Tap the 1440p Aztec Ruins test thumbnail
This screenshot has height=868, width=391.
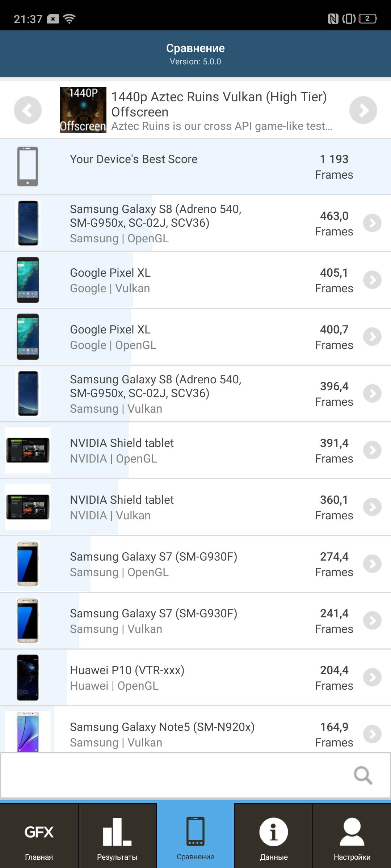pyautogui.click(x=83, y=110)
